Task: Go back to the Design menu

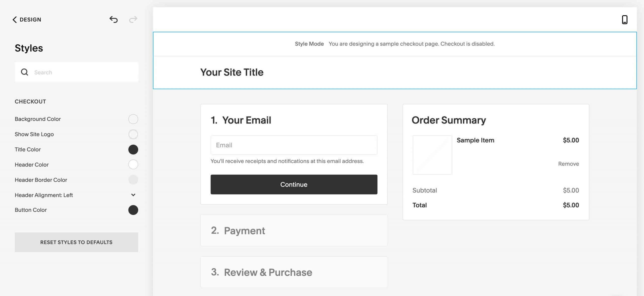Action: 27,20
